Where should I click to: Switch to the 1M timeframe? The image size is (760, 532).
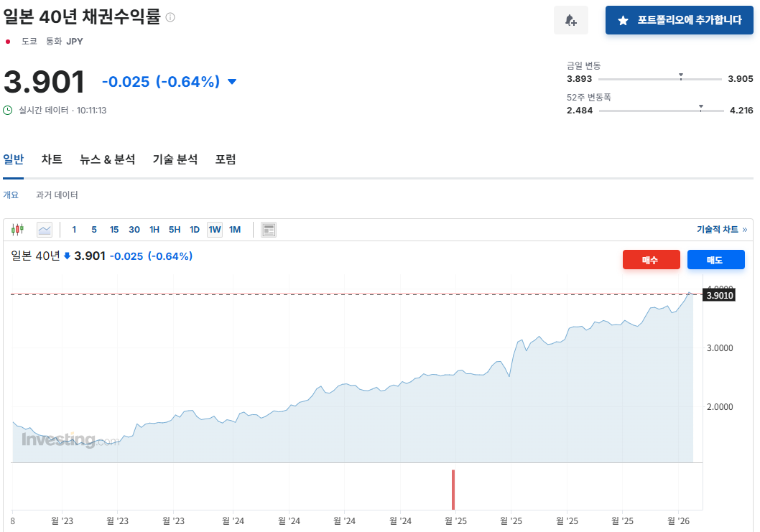pos(235,229)
